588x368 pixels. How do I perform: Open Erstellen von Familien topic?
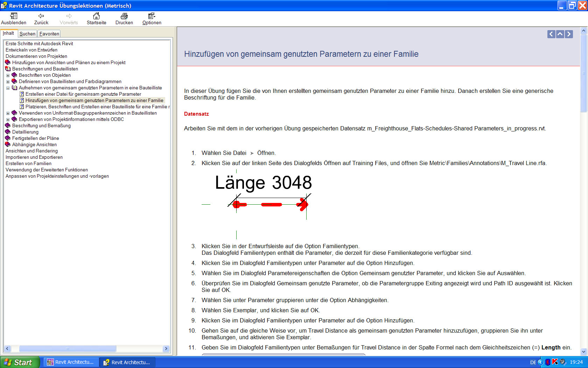pyautogui.click(x=28, y=163)
